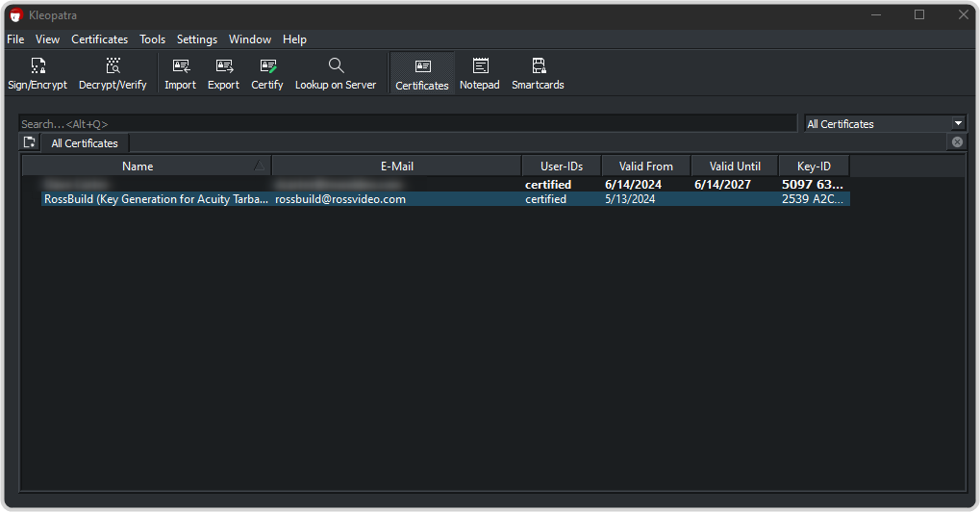
Task: Close the current tab with the X button
Action: point(957,142)
